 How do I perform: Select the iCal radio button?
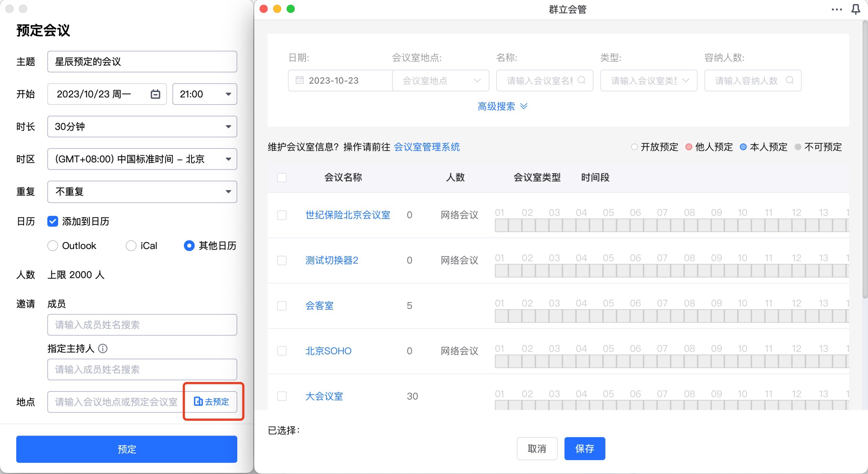(x=131, y=246)
